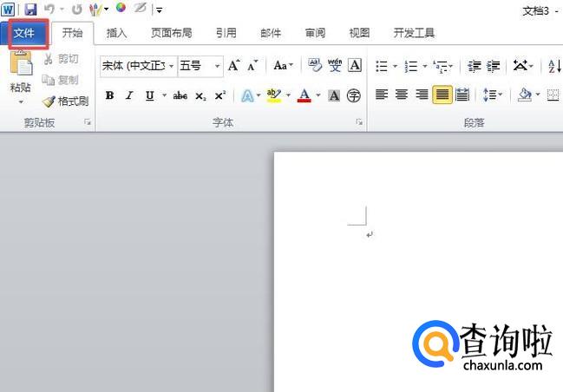Click the Numbering list icon
Viewport: 563px width, 392px height.
(411, 66)
